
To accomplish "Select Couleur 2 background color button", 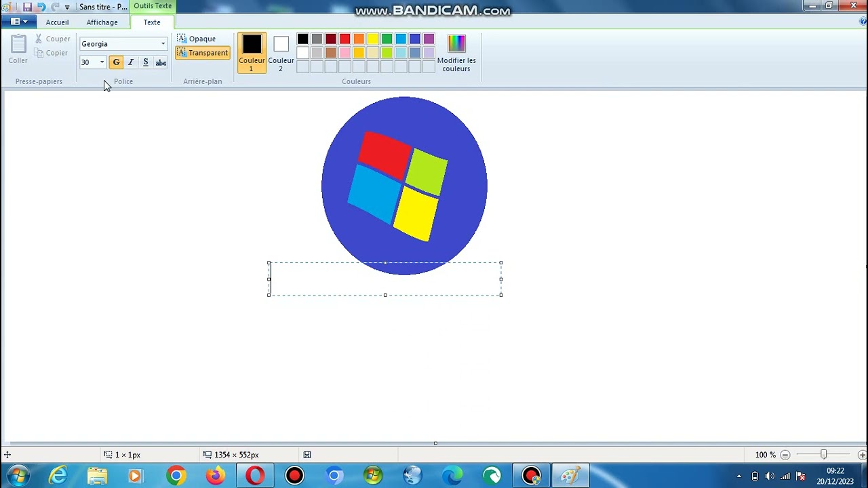I will tap(281, 53).
